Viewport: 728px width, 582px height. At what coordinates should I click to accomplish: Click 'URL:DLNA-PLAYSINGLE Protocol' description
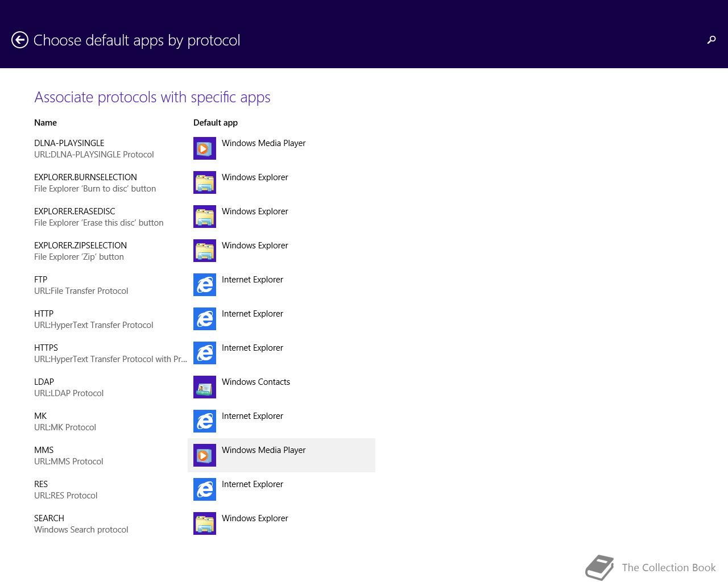[x=94, y=155]
